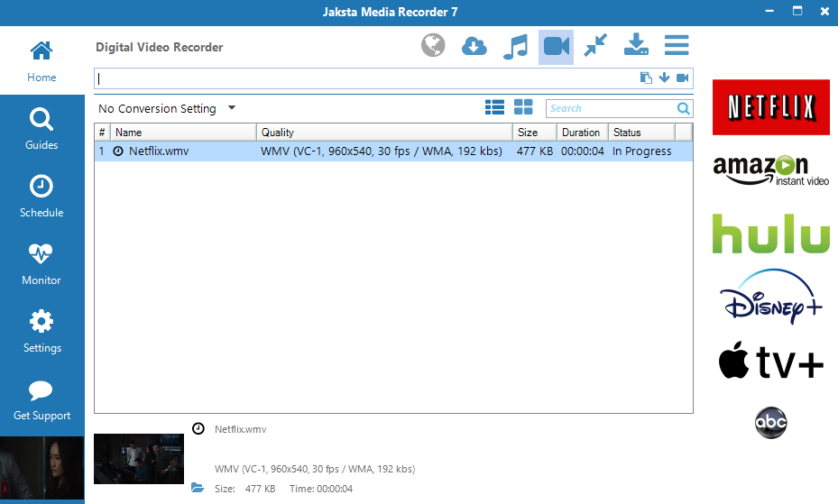This screenshot has height=504, width=838.
Task: Open the Guides section
Action: coord(41,129)
